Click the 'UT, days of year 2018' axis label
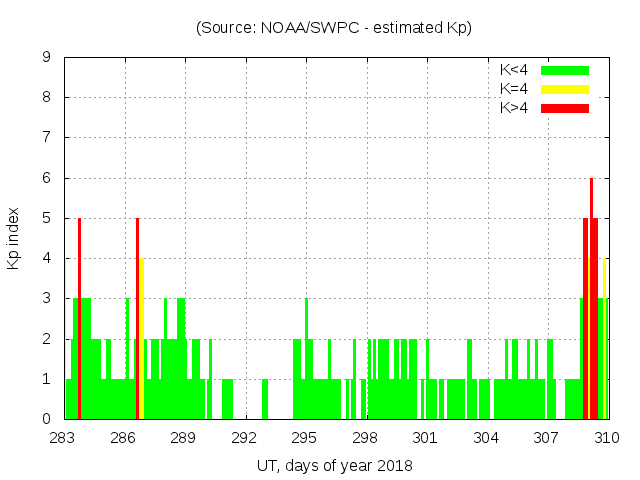This screenshot has width=640, height=480. tap(334, 465)
